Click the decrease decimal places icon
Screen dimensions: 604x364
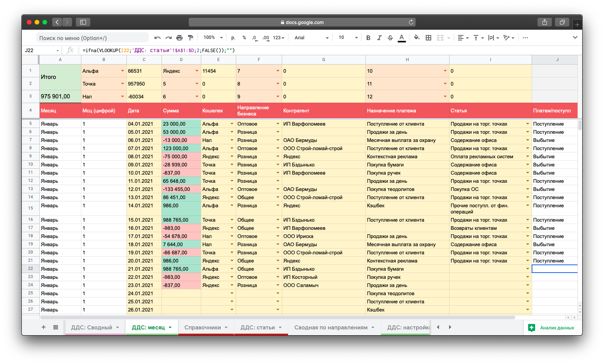click(254, 38)
